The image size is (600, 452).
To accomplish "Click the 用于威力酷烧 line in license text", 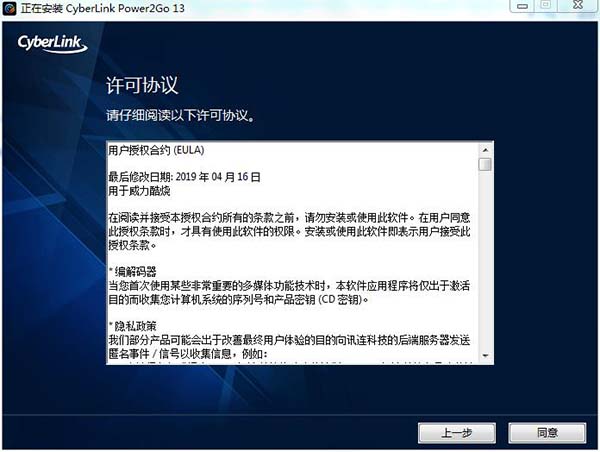I will click(x=139, y=191).
